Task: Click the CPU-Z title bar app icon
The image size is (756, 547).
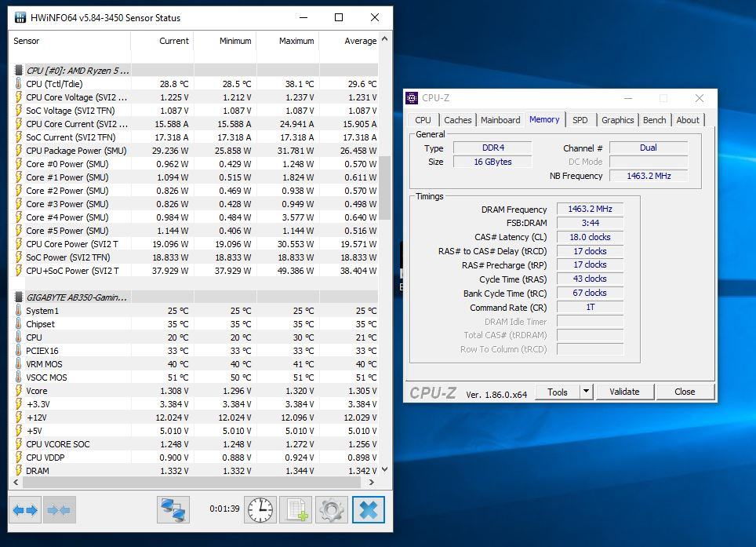Action: tap(412, 98)
